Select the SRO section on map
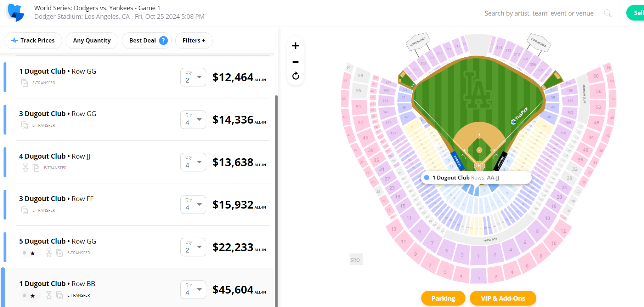 (355, 260)
